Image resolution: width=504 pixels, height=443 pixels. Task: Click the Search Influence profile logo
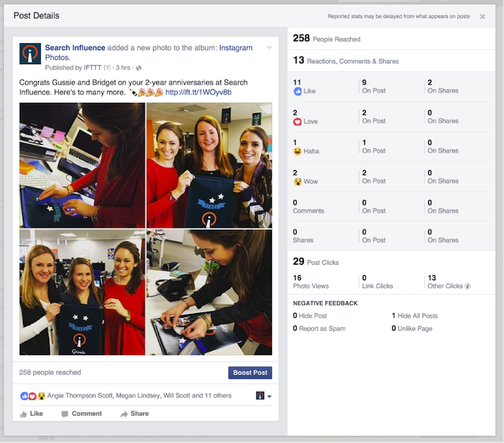(30, 54)
